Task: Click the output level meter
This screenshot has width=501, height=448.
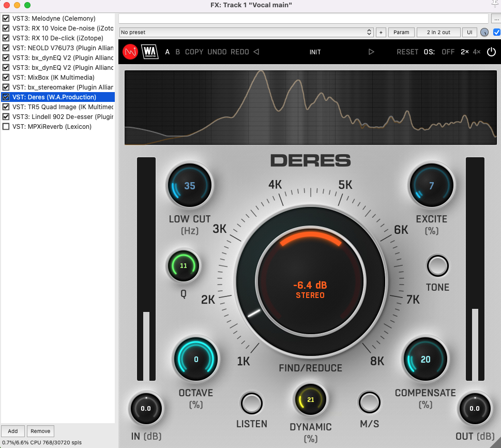Action: click(475, 269)
